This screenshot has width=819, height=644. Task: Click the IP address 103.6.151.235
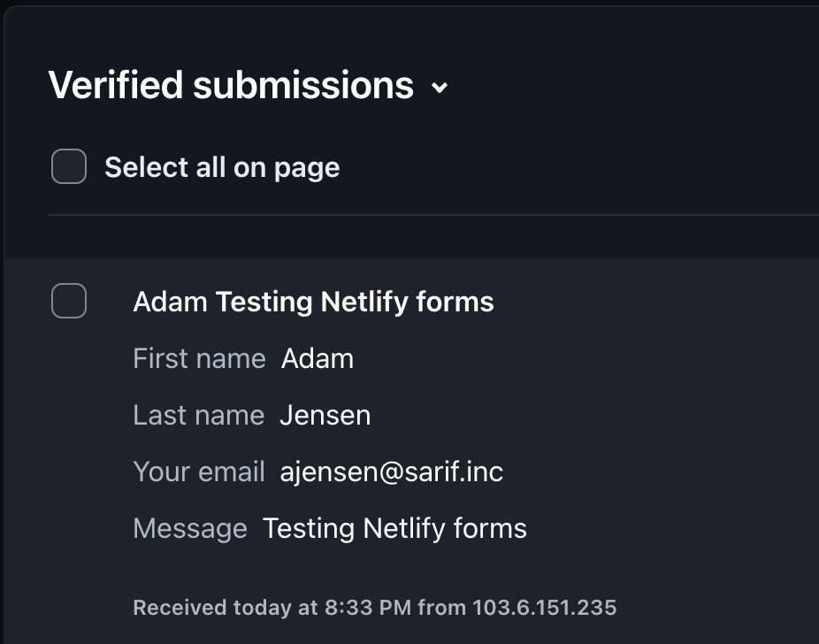point(544,608)
